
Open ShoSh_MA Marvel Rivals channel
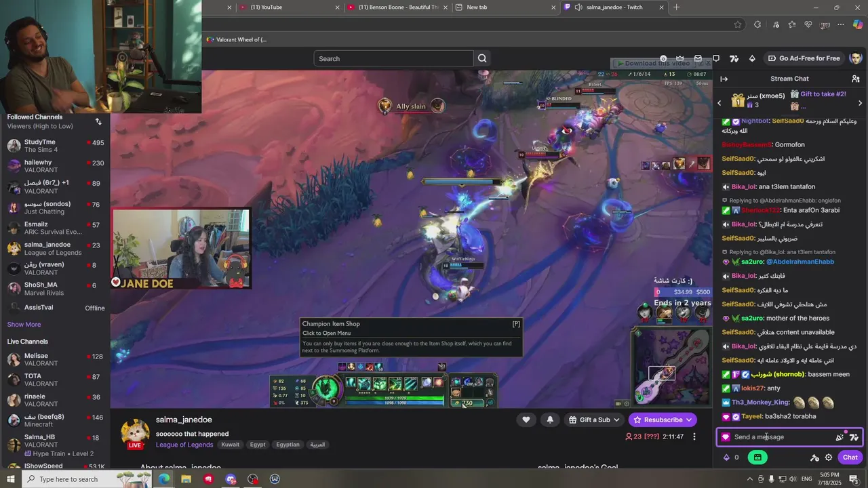pyautogui.click(x=55, y=289)
